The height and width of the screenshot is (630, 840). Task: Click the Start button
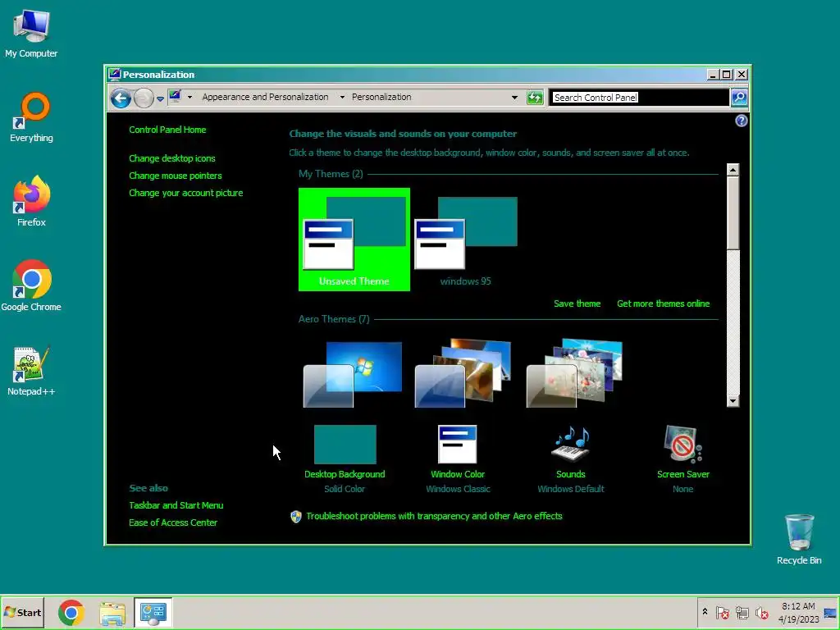pyautogui.click(x=22, y=612)
